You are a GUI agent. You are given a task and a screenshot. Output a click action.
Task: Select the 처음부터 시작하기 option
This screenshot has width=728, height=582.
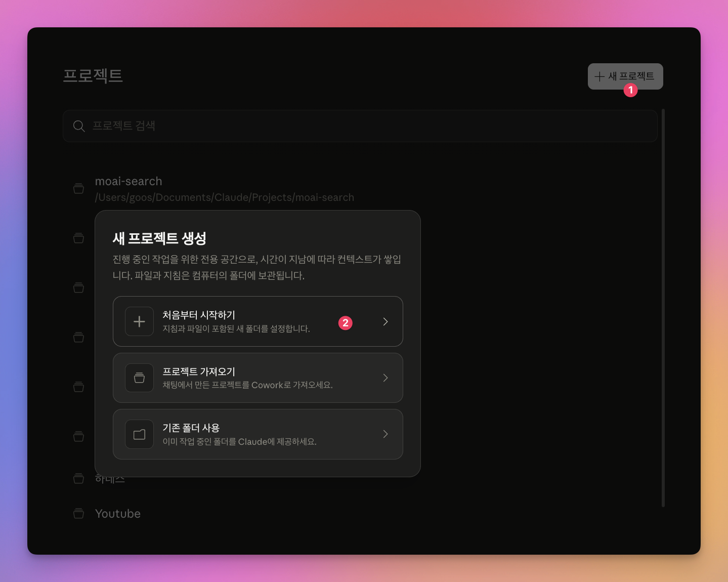tap(258, 321)
